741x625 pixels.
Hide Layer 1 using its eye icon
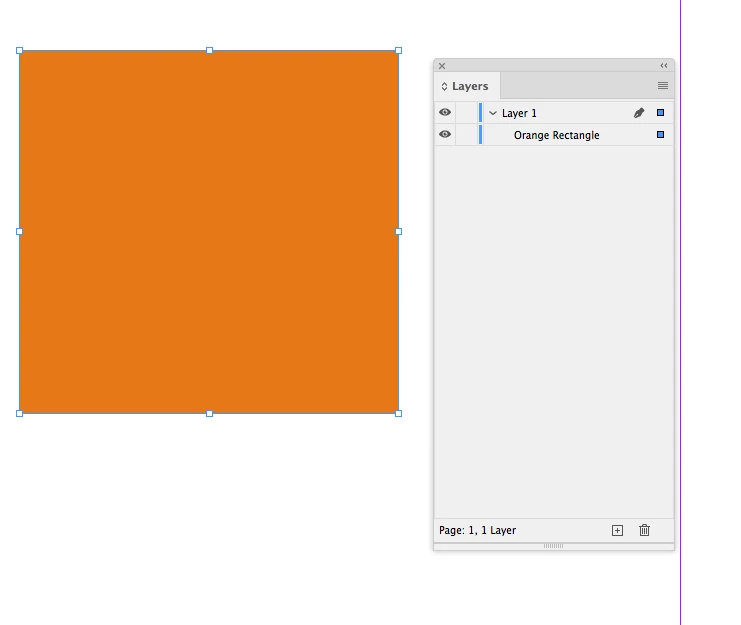coord(445,112)
